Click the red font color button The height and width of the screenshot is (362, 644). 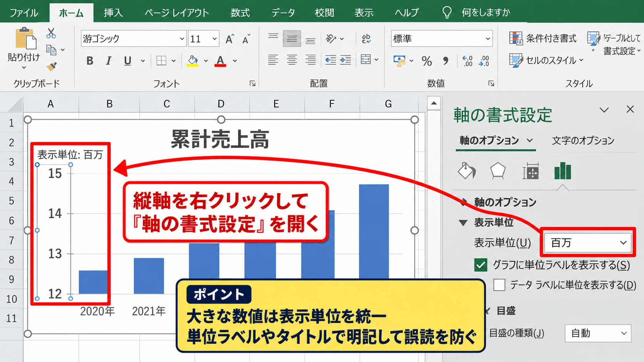click(x=220, y=61)
